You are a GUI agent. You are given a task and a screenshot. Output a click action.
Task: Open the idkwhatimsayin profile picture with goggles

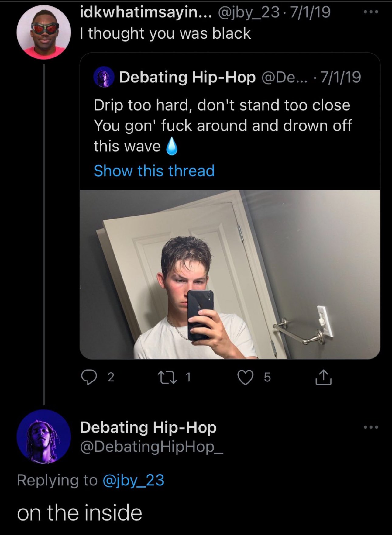coord(44,32)
